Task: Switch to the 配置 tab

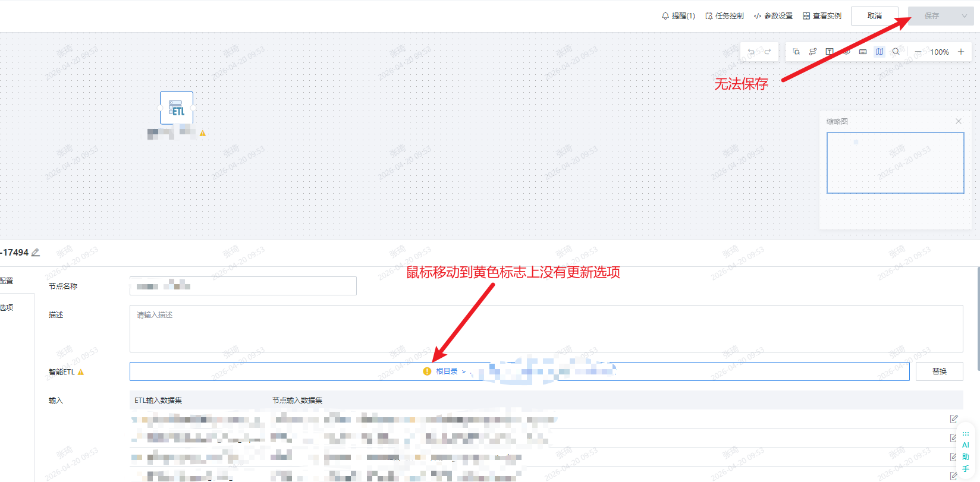Action: point(7,281)
